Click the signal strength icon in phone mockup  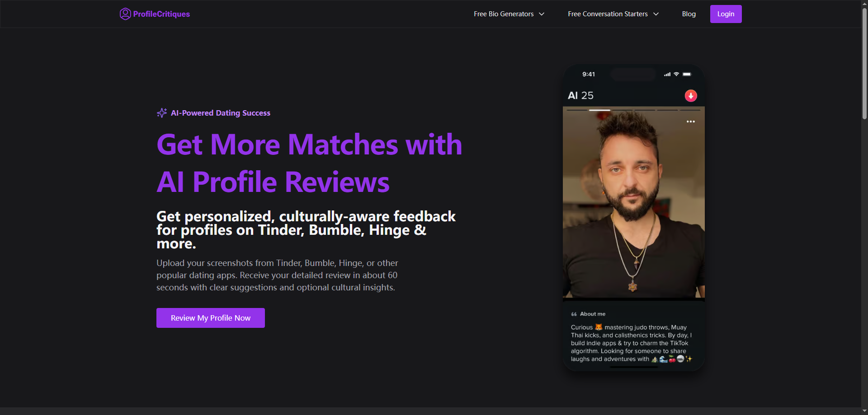click(x=667, y=75)
